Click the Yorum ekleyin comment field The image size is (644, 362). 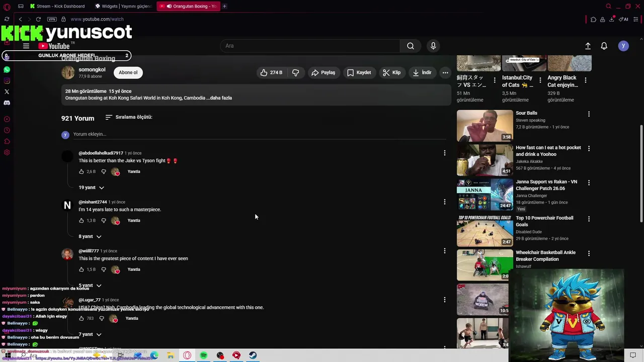click(259, 134)
